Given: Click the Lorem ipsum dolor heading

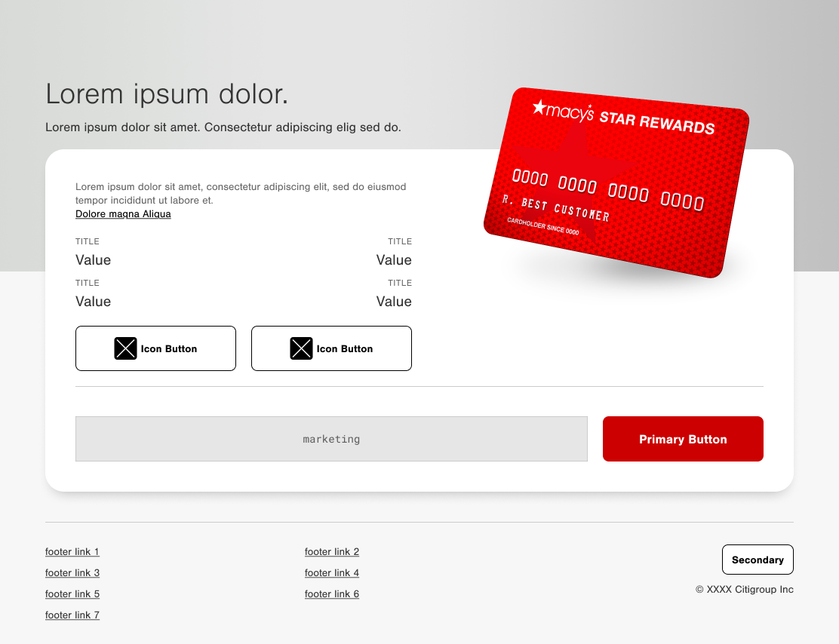Looking at the screenshot, I should click(167, 94).
